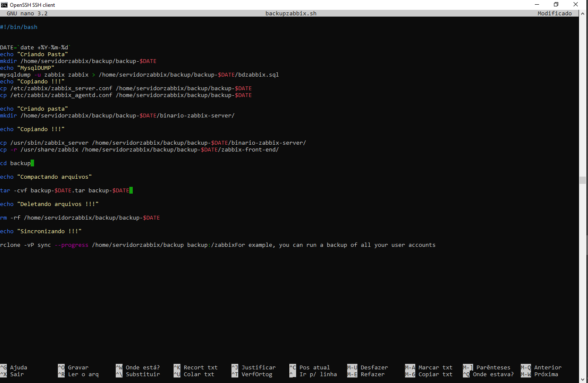Click the #!/bin/bash shebang line
This screenshot has height=383, width=588.
pos(19,27)
